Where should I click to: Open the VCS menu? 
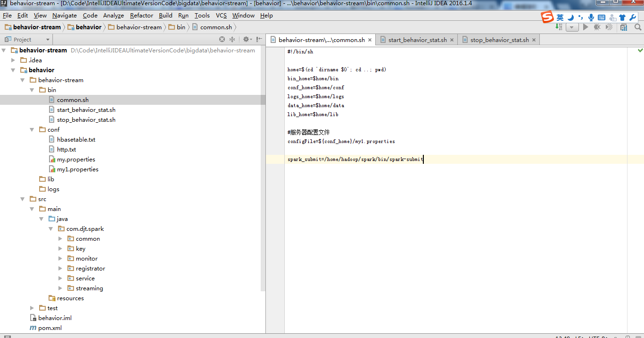(221, 16)
